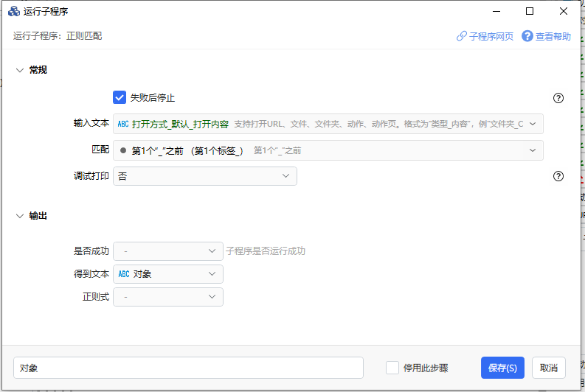This screenshot has height=392, width=585.
Task: Open the 是否成功 dropdown
Action: tap(167, 251)
